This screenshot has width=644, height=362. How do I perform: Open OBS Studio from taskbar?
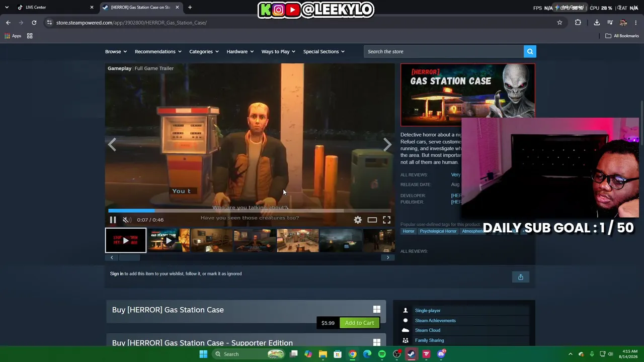[397, 354]
